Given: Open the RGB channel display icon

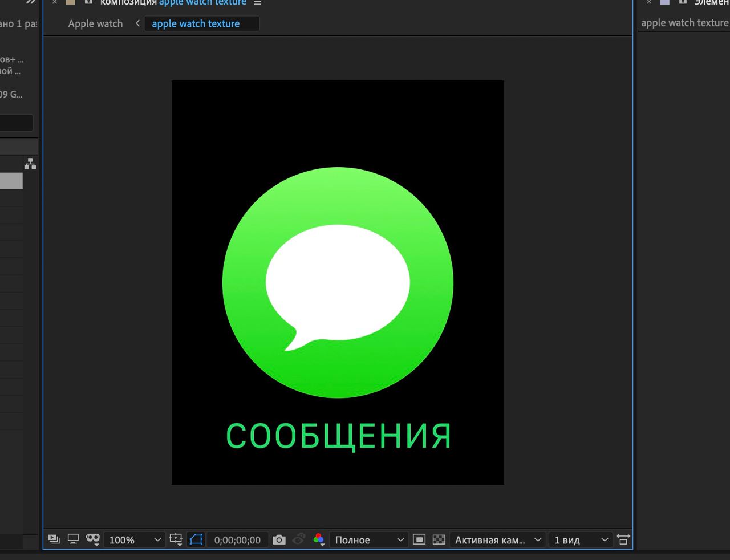Looking at the screenshot, I should 319,539.
